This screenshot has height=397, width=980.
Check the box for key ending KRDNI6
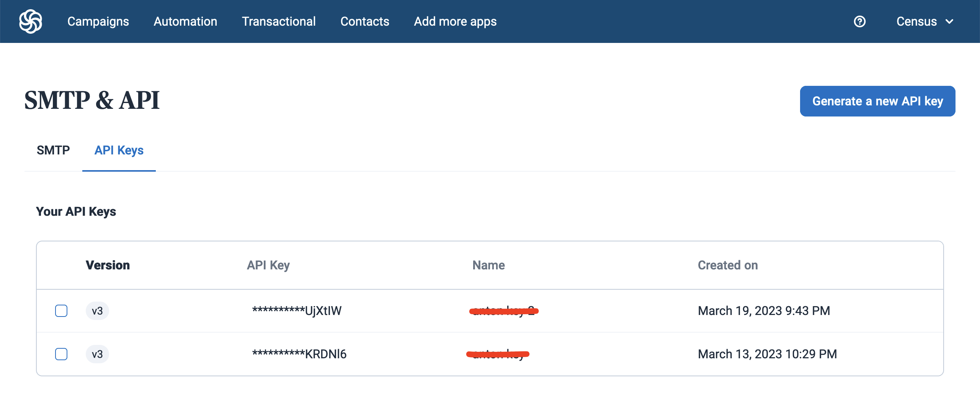coord(61,354)
